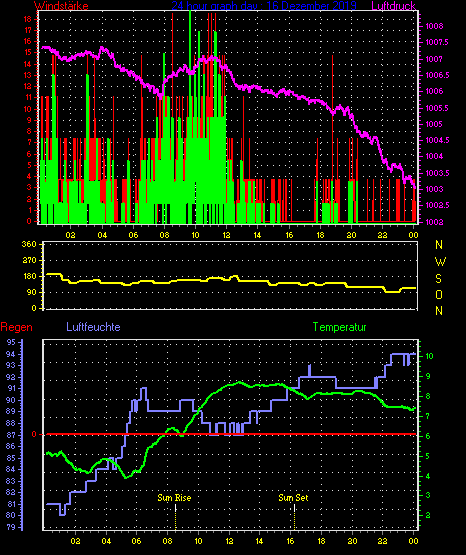Click the Sun Rise text label
466x555 pixels.
[x=174, y=498]
